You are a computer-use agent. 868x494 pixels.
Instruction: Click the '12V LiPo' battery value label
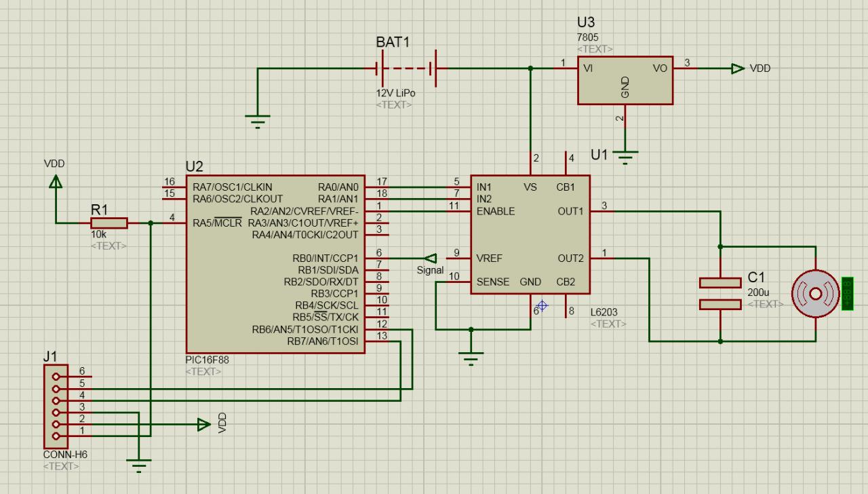396,93
